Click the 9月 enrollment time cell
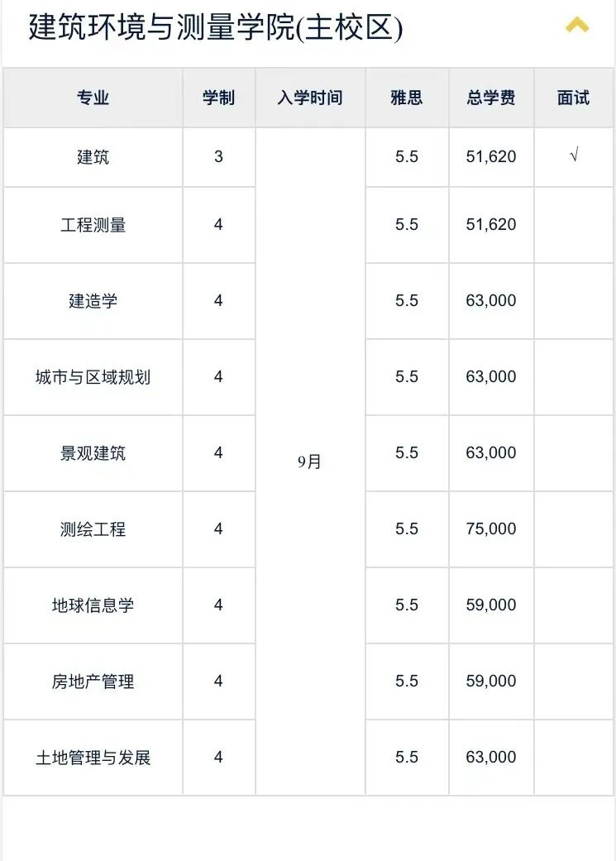This screenshot has height=861, width=616. [x=310, y=462]
